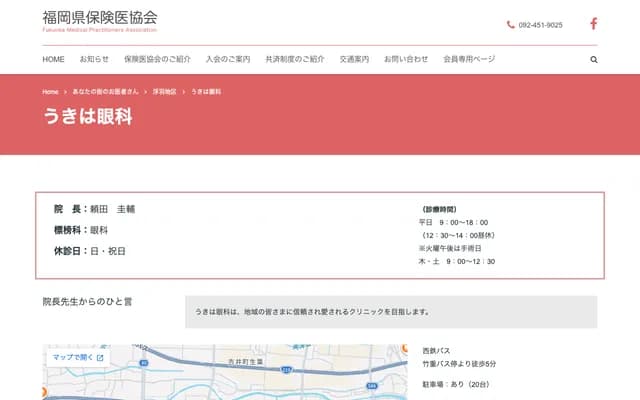
Task: Open 共済制度のご紹介 menu item
Action: (x=295, y=60)
